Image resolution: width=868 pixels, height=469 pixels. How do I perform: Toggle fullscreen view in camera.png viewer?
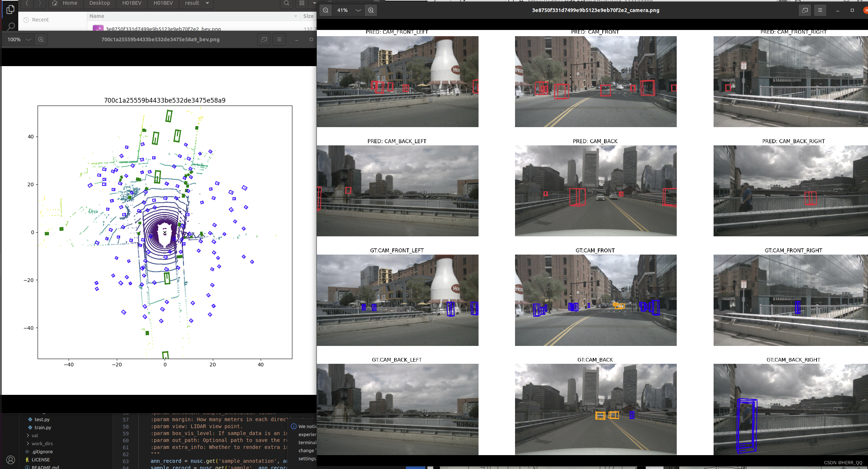pos(804,10)
